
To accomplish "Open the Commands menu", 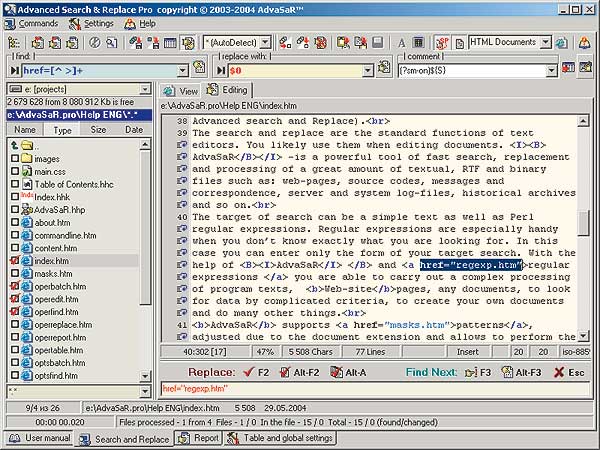I will pos(31,24).
